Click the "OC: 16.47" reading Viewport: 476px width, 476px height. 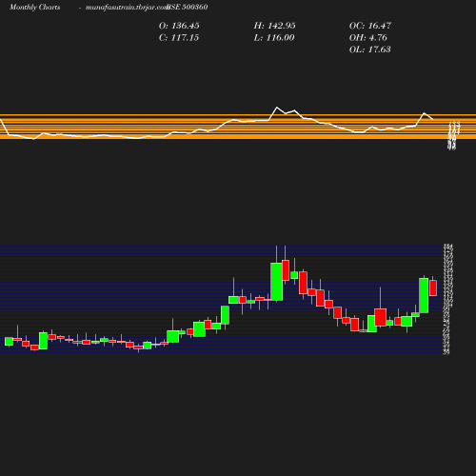[370, 26]
